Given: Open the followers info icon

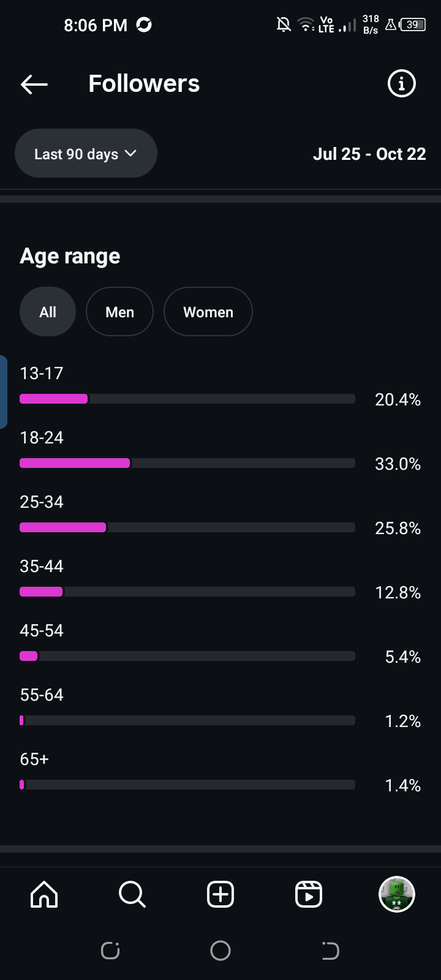Looking at the screenshot, I should point(401,83).
